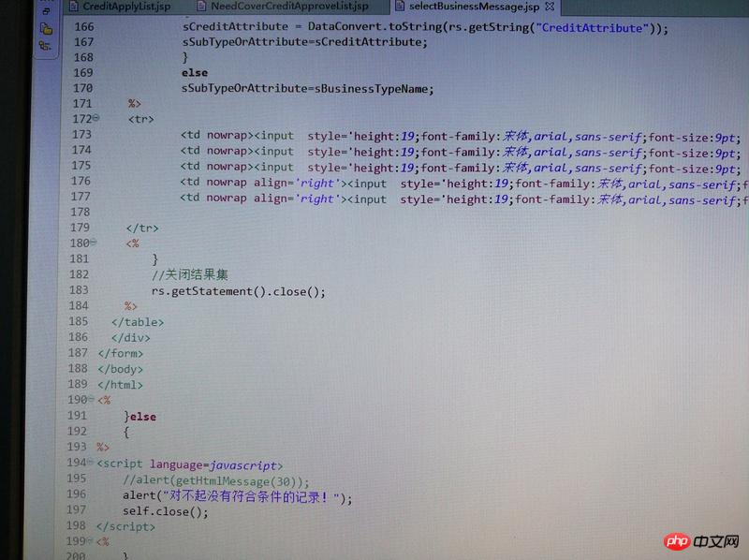Collapse the fold marker at line 180
This screenshot has height=560, width=749.
click(x=94, y=243)
